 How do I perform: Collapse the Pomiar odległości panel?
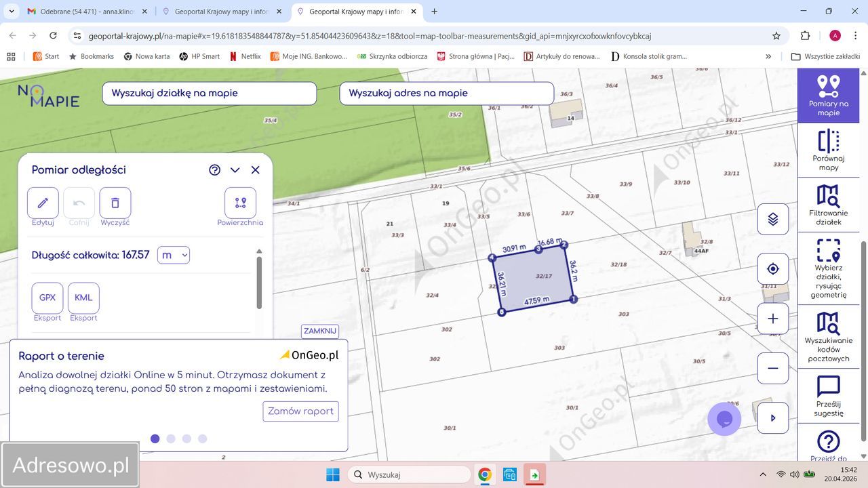pos(235,170)
